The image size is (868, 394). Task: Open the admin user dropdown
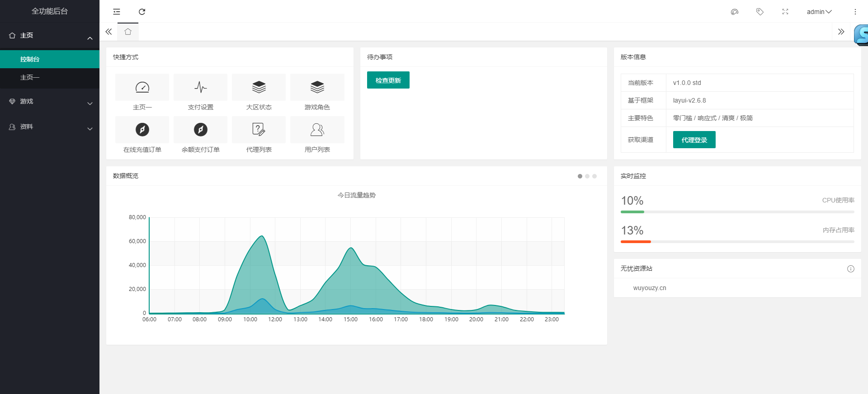point(819,12)
